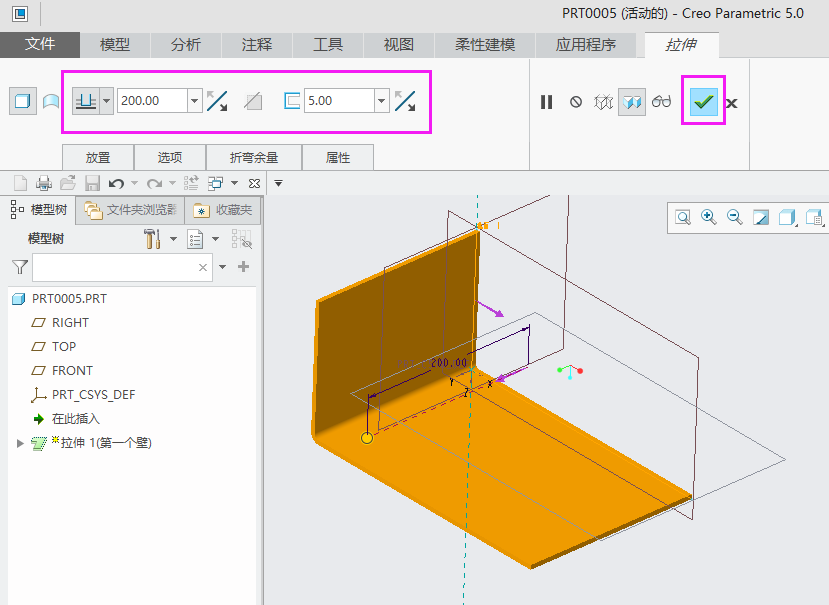
Task: Select the extrude as surface option
Action: tap(50, 101)
